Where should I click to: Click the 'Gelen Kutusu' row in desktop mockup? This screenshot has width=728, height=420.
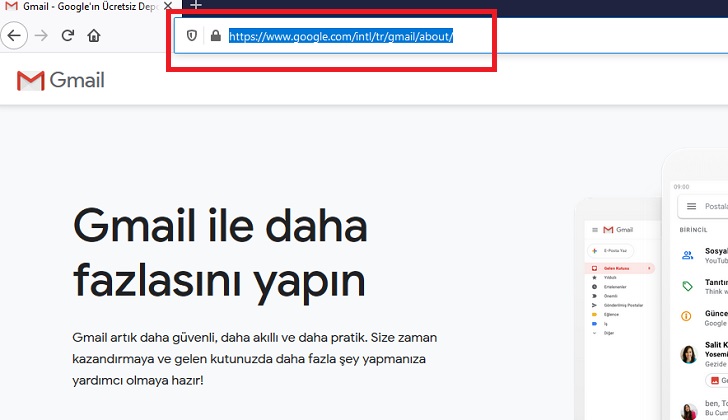point(620,268)
